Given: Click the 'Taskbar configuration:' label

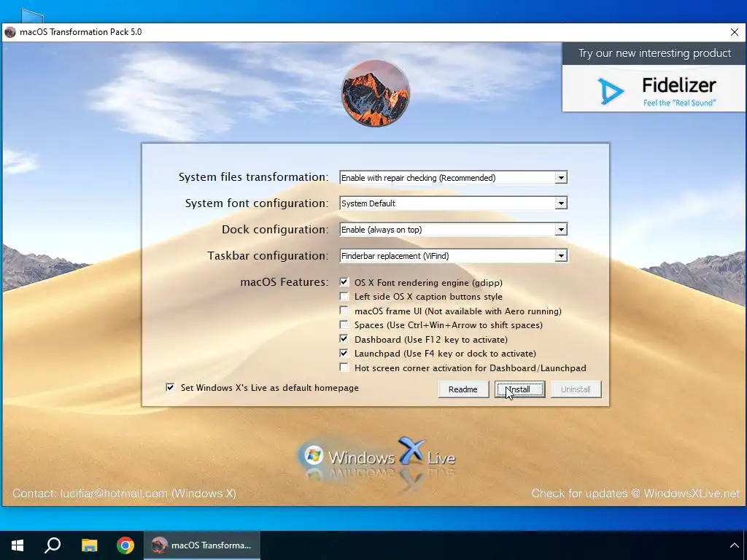Looking at the screenshot, I should [268, 256].
